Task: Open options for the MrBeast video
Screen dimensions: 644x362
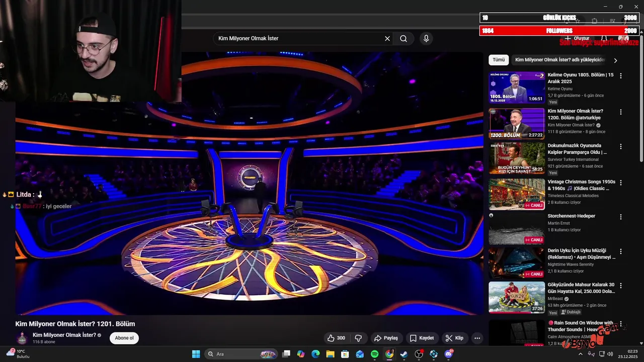Action: [x=620, y=286]
